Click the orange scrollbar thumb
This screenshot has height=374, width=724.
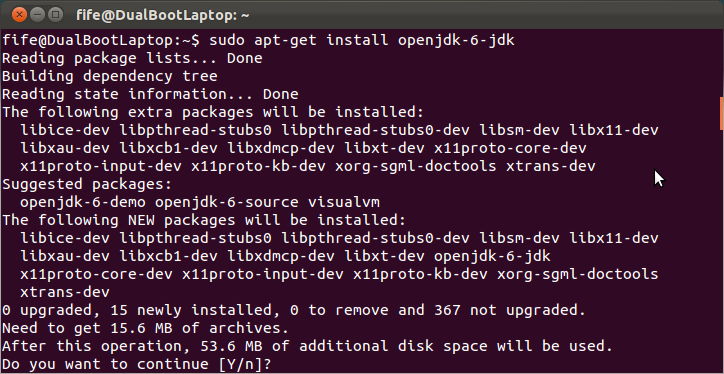(x=721, y=113)
